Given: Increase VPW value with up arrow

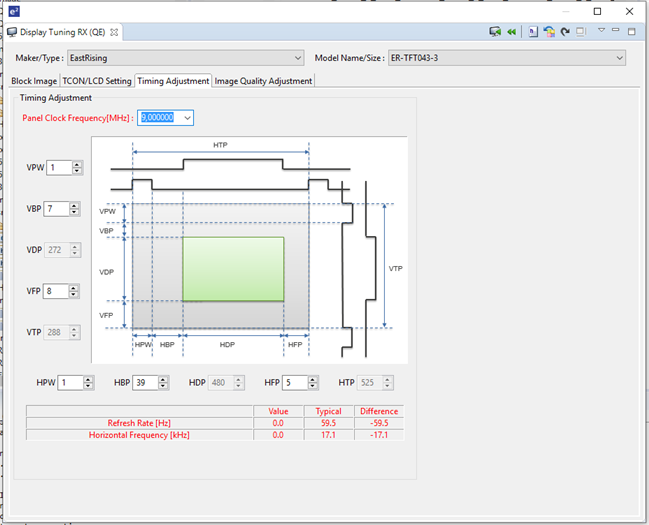Looking at the screenshot, I should pyautogui.click(x=77, y=164).
